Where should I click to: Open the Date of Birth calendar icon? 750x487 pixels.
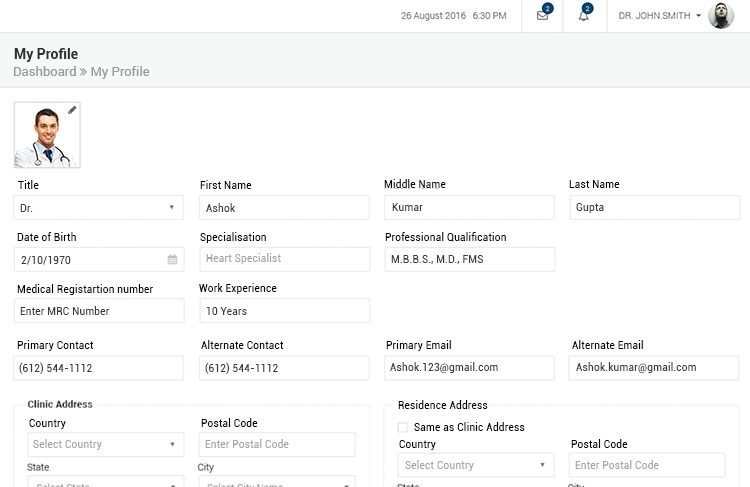coord(172,259)
